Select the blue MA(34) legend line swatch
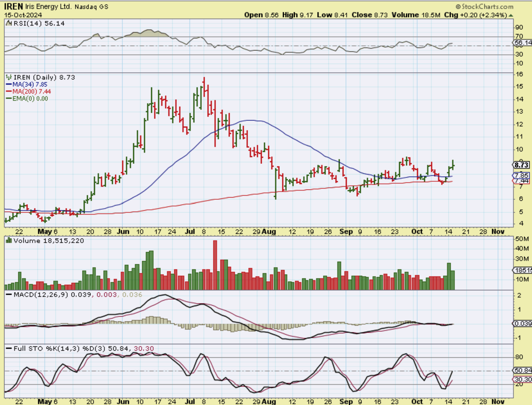This screenshot has height=405, width=532. pyautogui.click(x=9, y=84)
